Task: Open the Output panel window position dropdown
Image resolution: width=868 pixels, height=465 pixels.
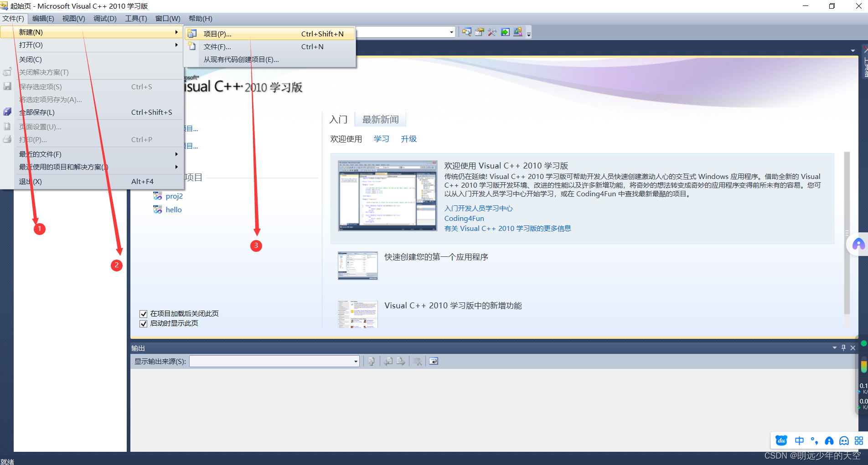Action: pos(835,348)
